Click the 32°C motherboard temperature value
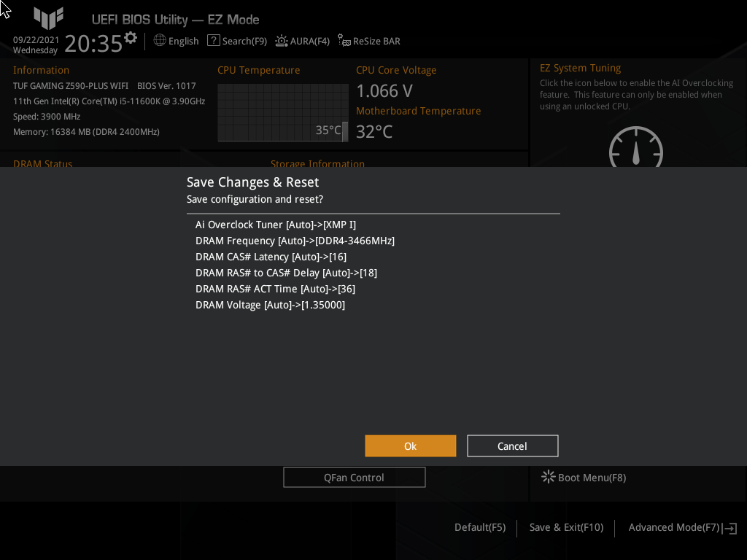Screen dimensions: 747x560 [374, 132]
